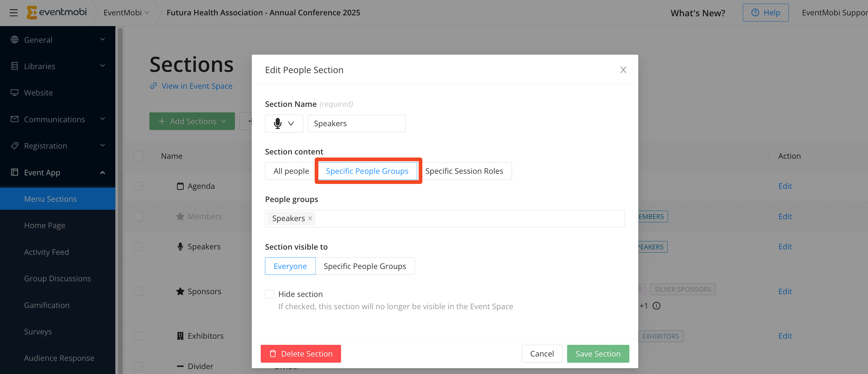
Task: Click the Website monitor icon in sidebar
Action: pos(14,92)
